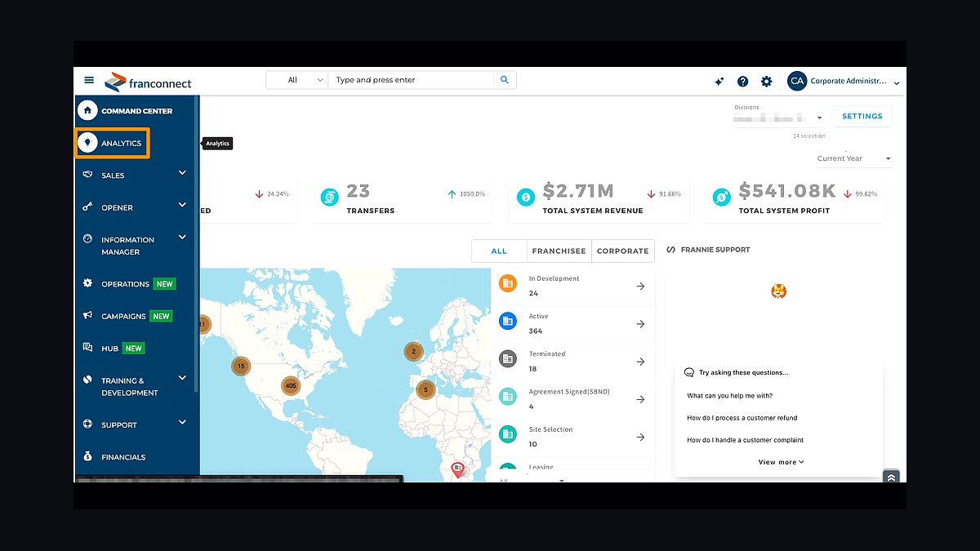Screen dimensions: 980x551
Task: Expand the Opener menu chevron
Action: click(182, 205)
